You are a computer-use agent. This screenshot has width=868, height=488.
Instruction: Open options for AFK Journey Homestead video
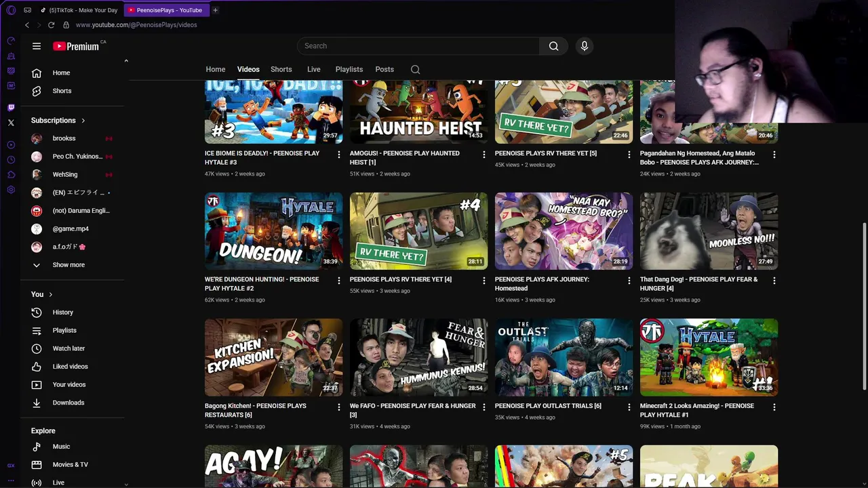pos(629,281)
